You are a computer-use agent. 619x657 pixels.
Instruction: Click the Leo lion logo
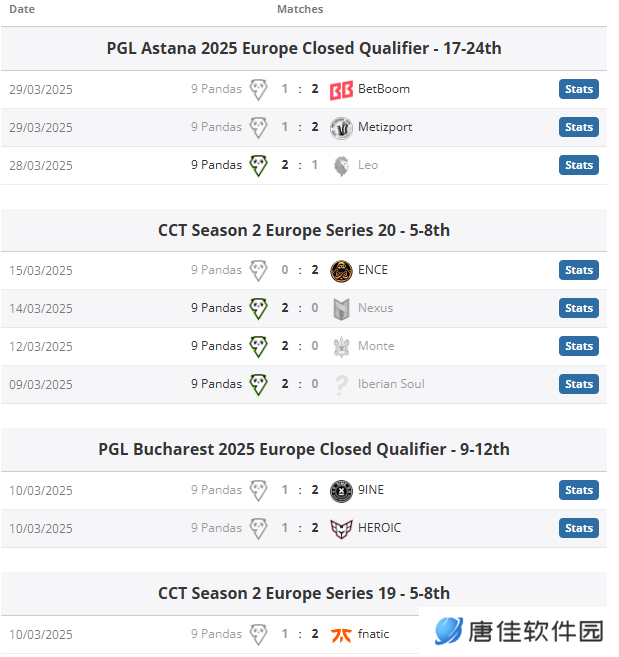341,166
